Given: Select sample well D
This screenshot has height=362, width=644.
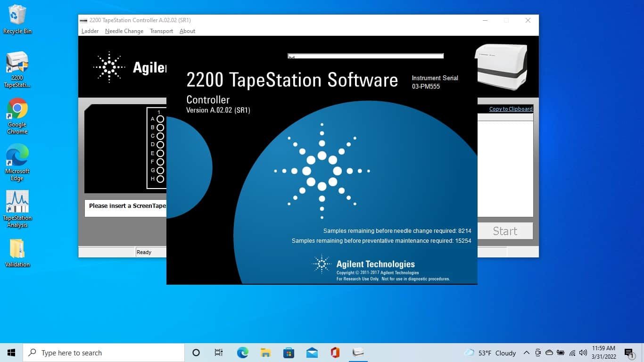Looking at the screenshot, I should point(160,145).
